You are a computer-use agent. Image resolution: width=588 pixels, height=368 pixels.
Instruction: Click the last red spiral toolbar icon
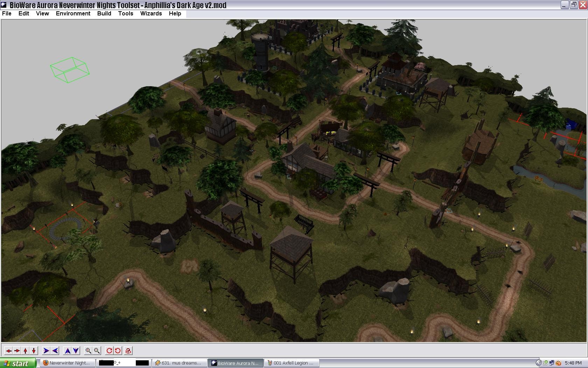click(x=128, y=350)
